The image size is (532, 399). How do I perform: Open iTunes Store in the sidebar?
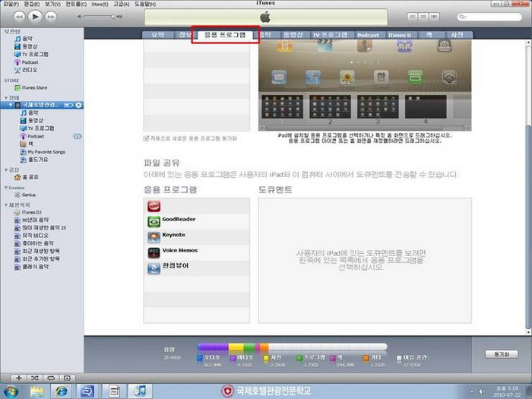point(33,87)
